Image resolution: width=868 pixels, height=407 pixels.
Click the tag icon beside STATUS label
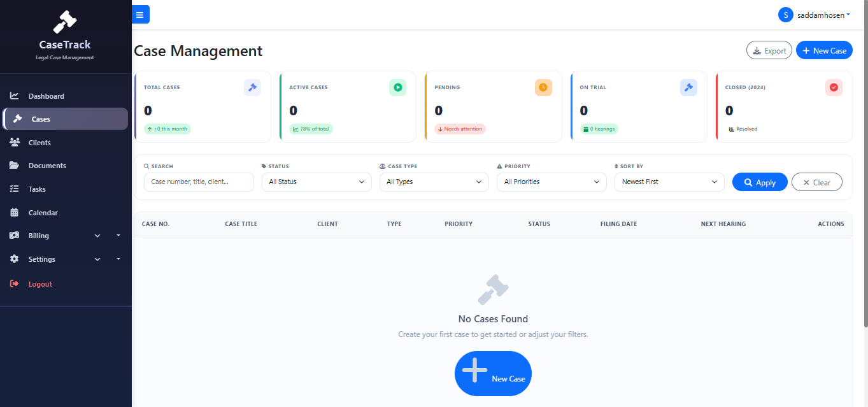coord(264,166)
